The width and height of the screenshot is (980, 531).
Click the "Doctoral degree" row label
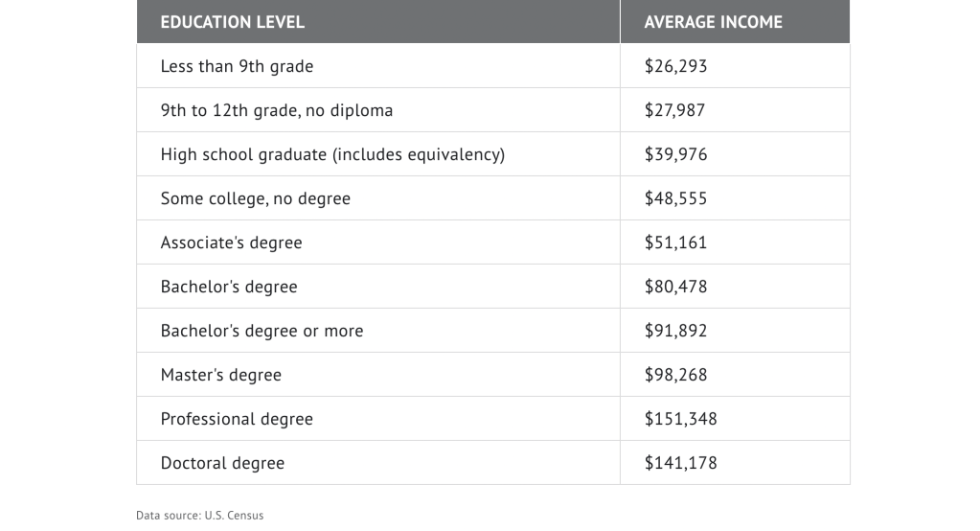click(222, 463)
